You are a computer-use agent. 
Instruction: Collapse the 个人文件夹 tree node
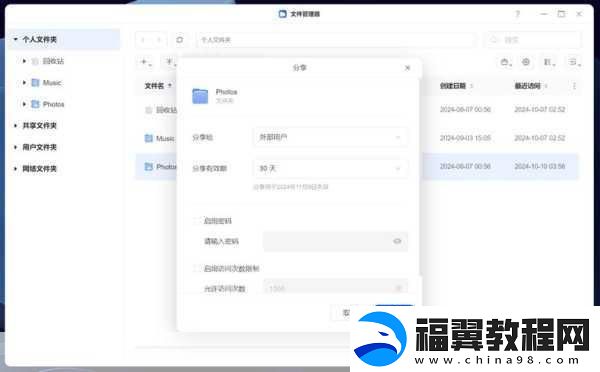15,39
